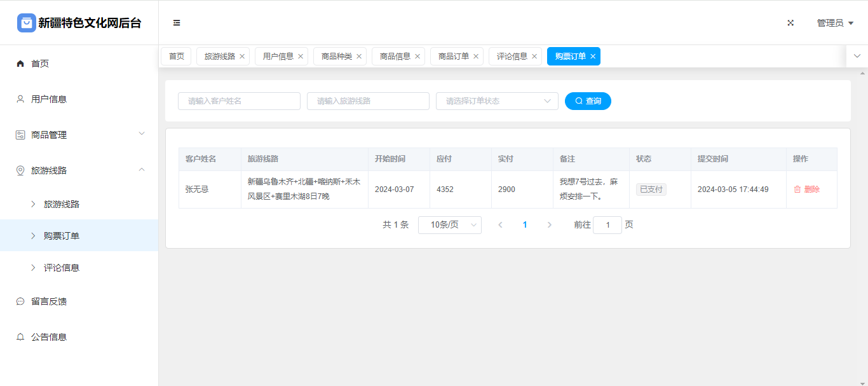This screenshot has width=868, height=386.
Task: Click the sidebar collapse hamburger icon
Action: click(x=177, y=23)
